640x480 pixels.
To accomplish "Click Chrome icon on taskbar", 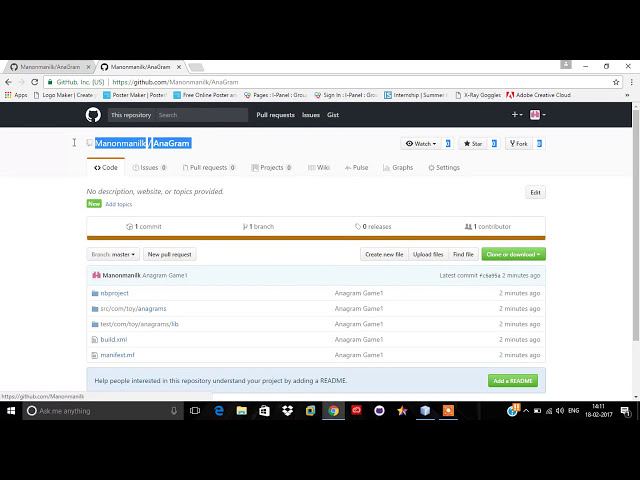I will 333,411.
